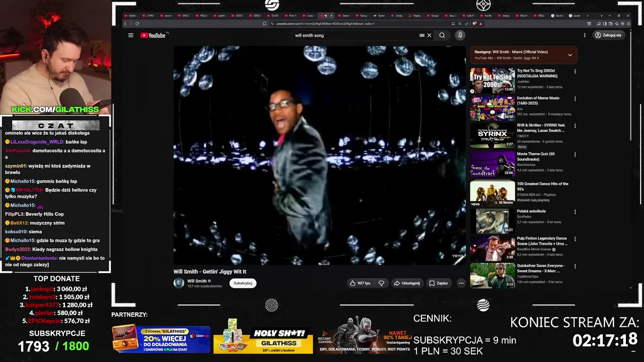Reload the page with browser refresh icon
644x362 pixels.
(137, 24)
